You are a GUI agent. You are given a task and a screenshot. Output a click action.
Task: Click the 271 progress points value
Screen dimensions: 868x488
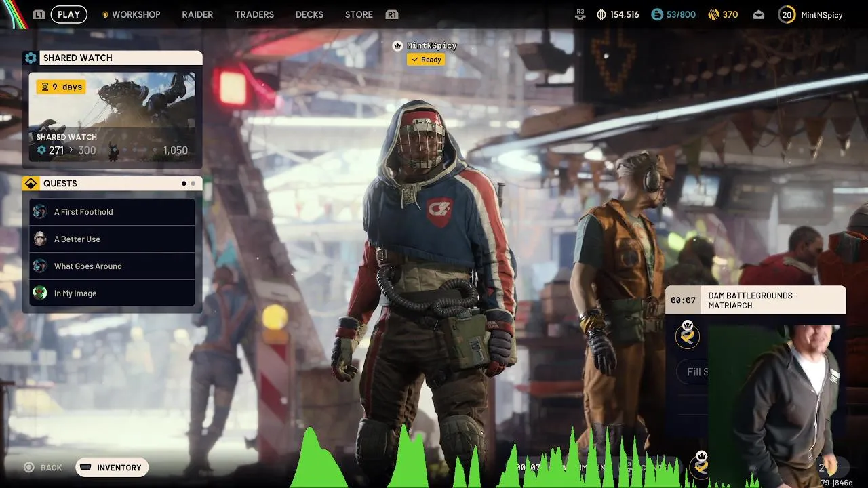[x=56, y=150]
